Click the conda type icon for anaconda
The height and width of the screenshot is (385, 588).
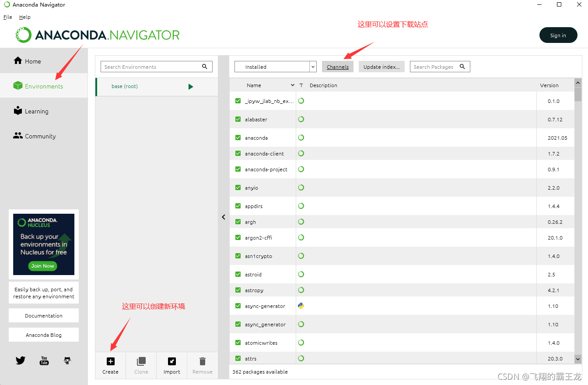(301, 138)
